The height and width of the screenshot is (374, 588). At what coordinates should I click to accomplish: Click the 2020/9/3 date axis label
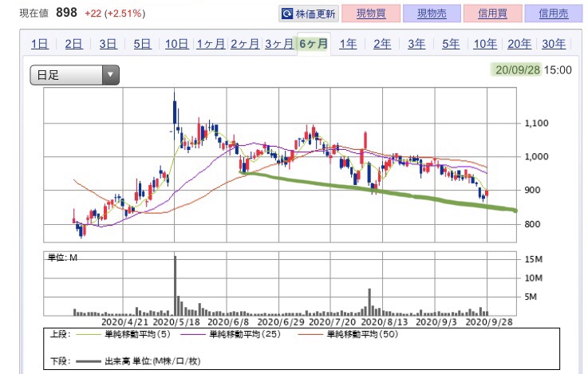436,322
